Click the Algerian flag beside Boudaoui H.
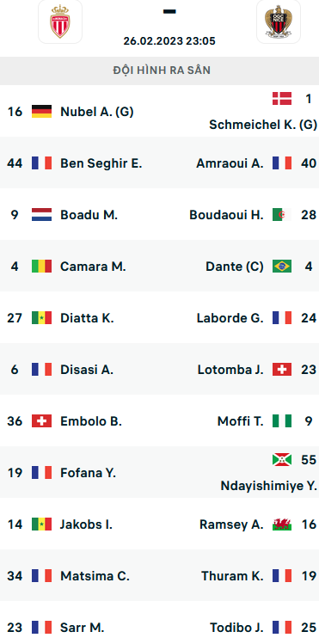Image resolution: width=319 pixels, height=644 pixels. pyautogui.click(x=282, y=214)
